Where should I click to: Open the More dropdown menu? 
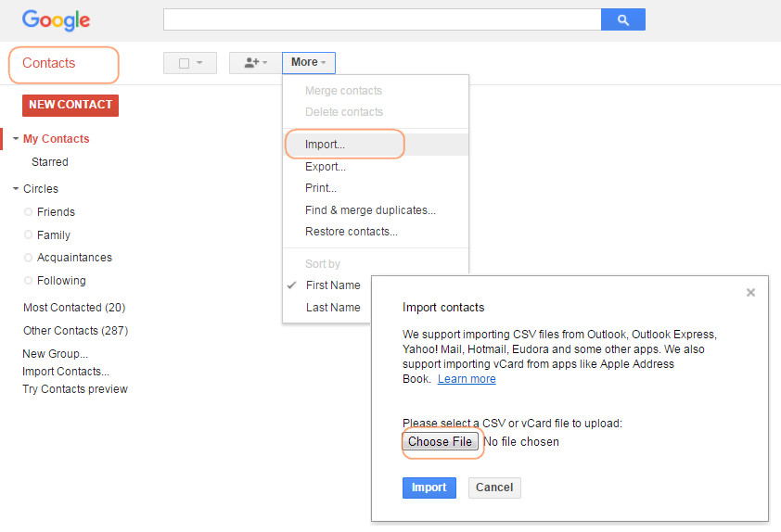[x=308, y=63]
